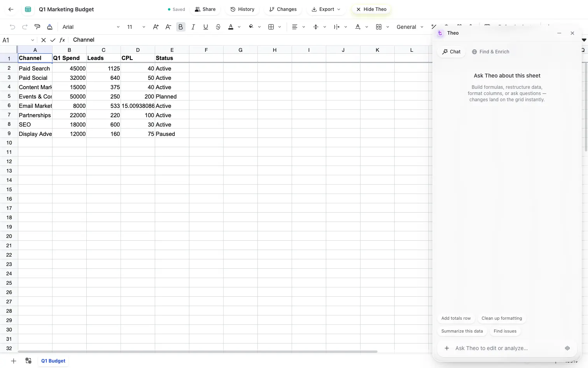Open the Arial font family dropdown
Screen dimensions: 588x368
click(91, 27)
